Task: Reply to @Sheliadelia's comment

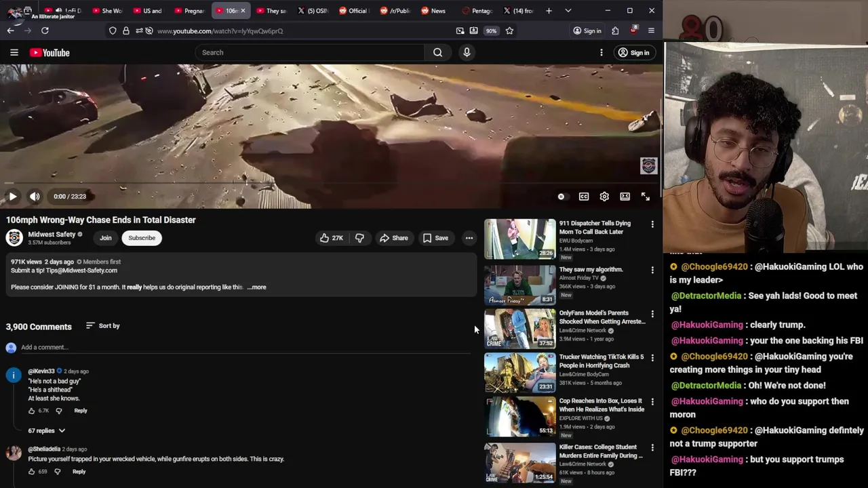Action: point(79,472)
